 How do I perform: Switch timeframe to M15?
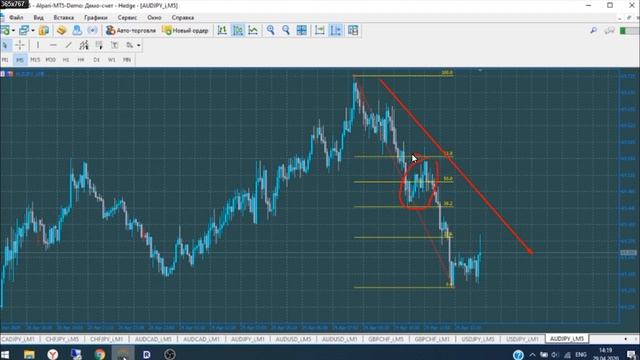[35, 60]
